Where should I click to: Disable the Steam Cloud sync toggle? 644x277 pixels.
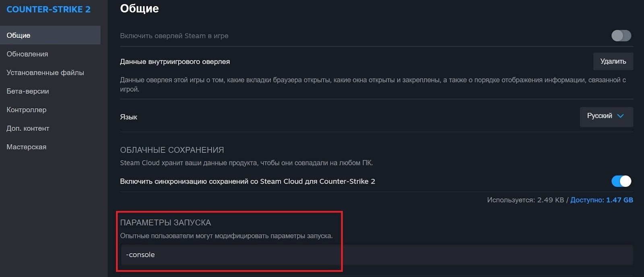click(621, 181)
